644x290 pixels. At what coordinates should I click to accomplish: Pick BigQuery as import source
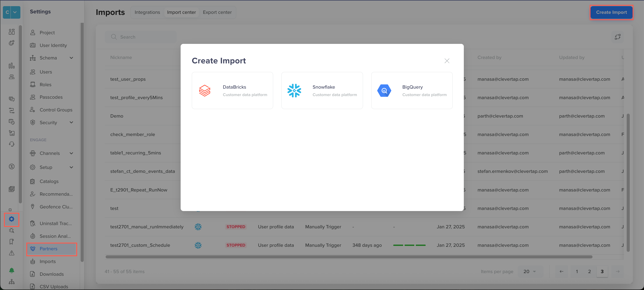click(412, 90)
